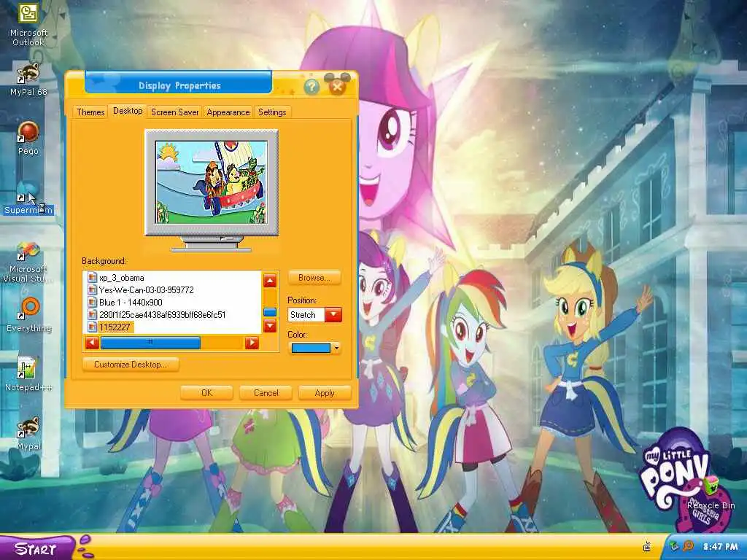Screen dimensions: 747x560
Task: Select the lower Mypal desktop shortcut
Action: [28, 433]
